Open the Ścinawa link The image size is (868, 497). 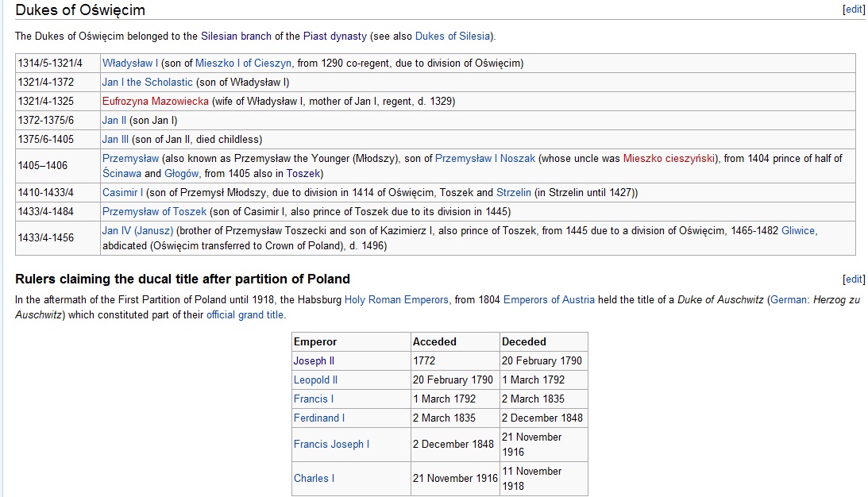tap(122, 173)
